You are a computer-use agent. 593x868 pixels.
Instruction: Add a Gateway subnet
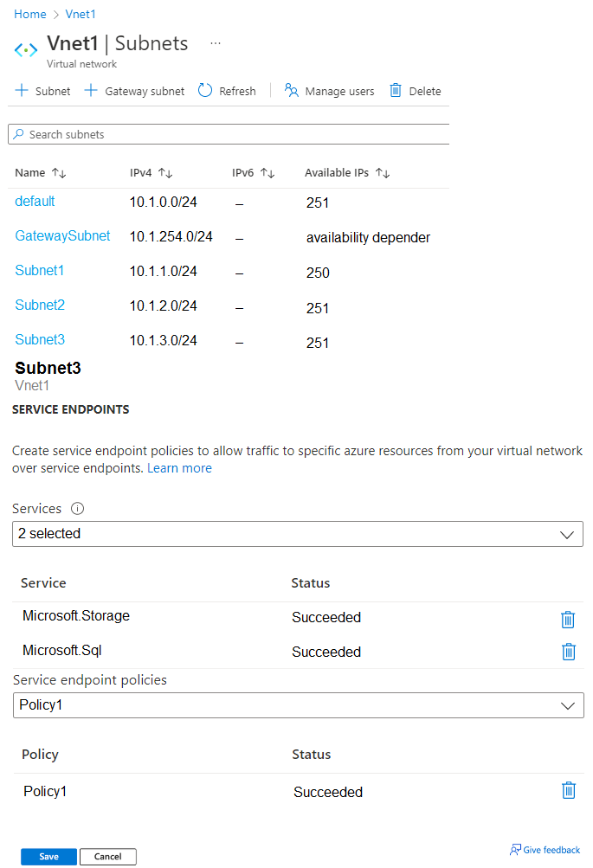coord(134,91)
